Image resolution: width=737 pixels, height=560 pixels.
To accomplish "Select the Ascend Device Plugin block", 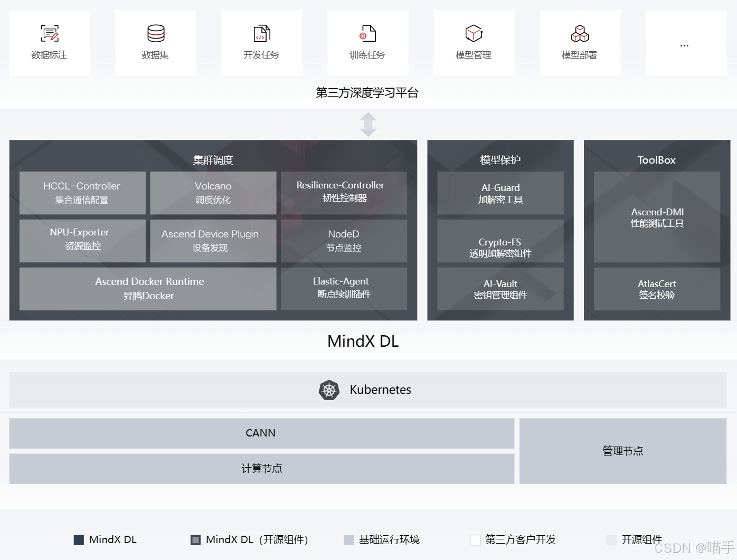I will pos(213,241).
